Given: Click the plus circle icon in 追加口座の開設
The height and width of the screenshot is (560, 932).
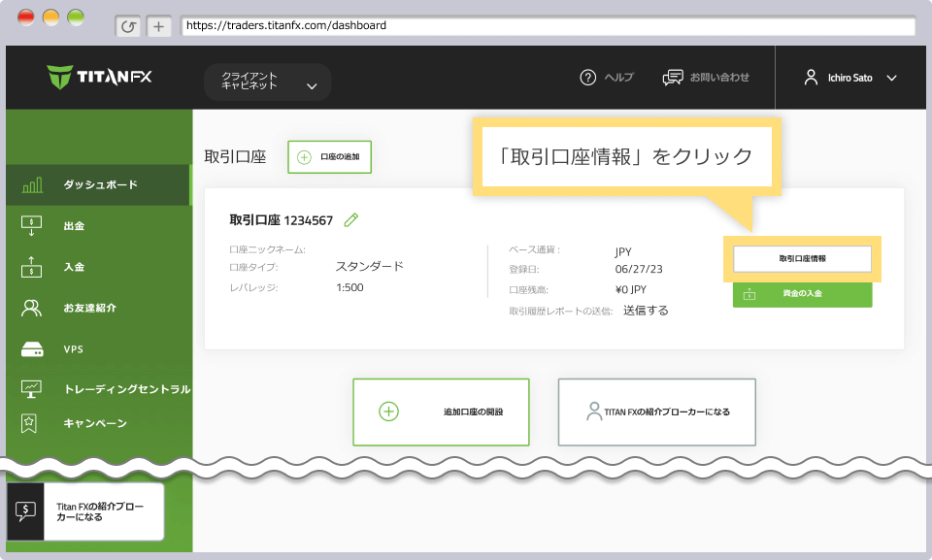Looking at the screenshot, I should click(388, 412).
